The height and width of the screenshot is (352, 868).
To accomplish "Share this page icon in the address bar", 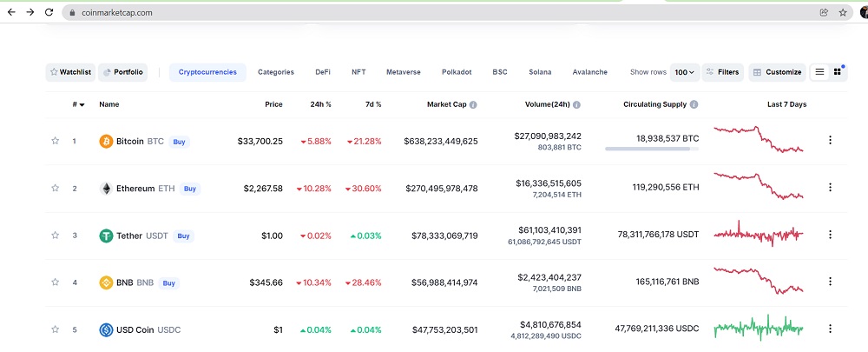I will (824, 12).
